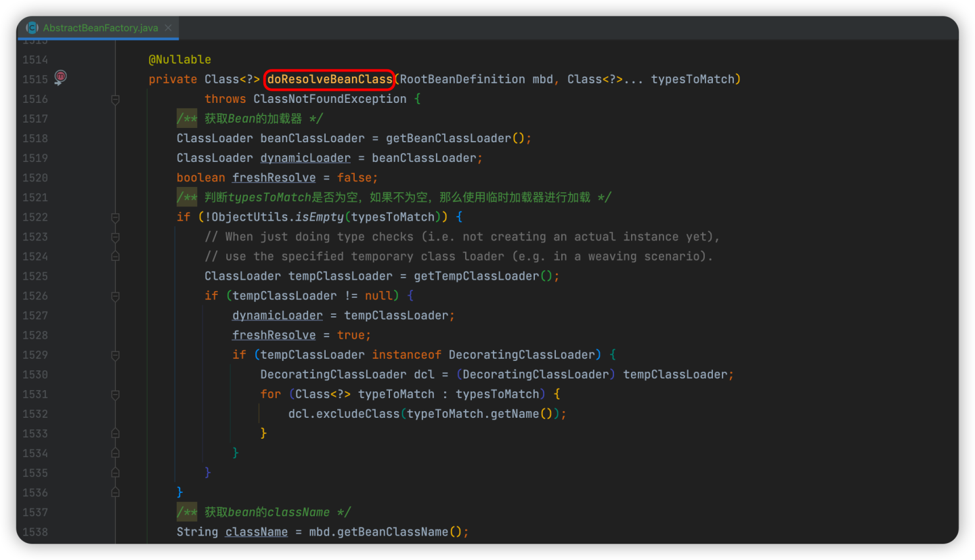
Task: Click dynamicLoader variable declaration on line 1519
Action: coord(305,158)
